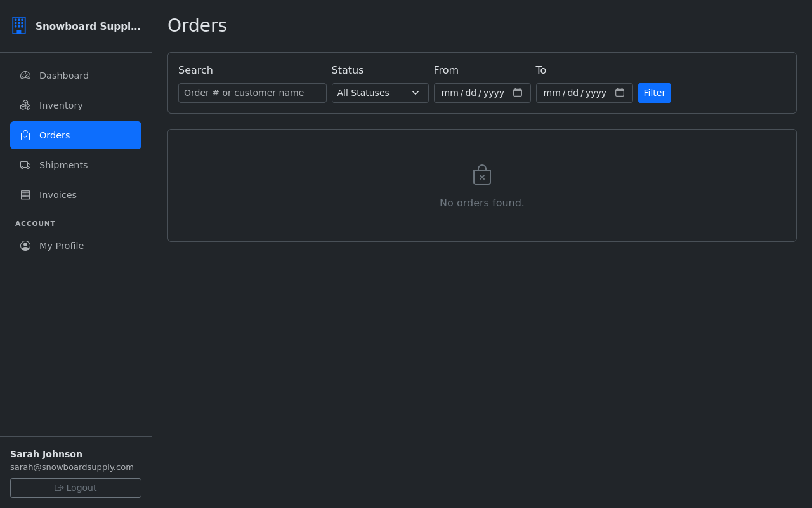Select the Inventory snowflake icon
This screenshot has width=812, height=508.
point(25,105)
